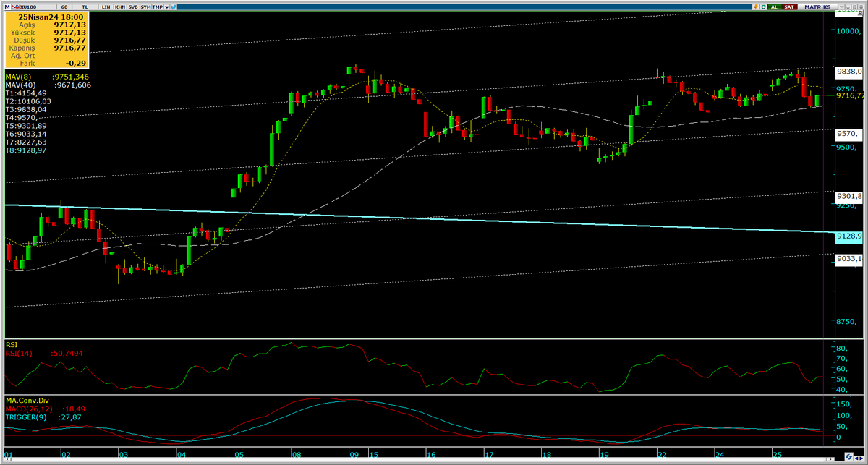Click the T5:9301,89 trend label
This screenshot has width=868, height=465.
tap(26, 126)
